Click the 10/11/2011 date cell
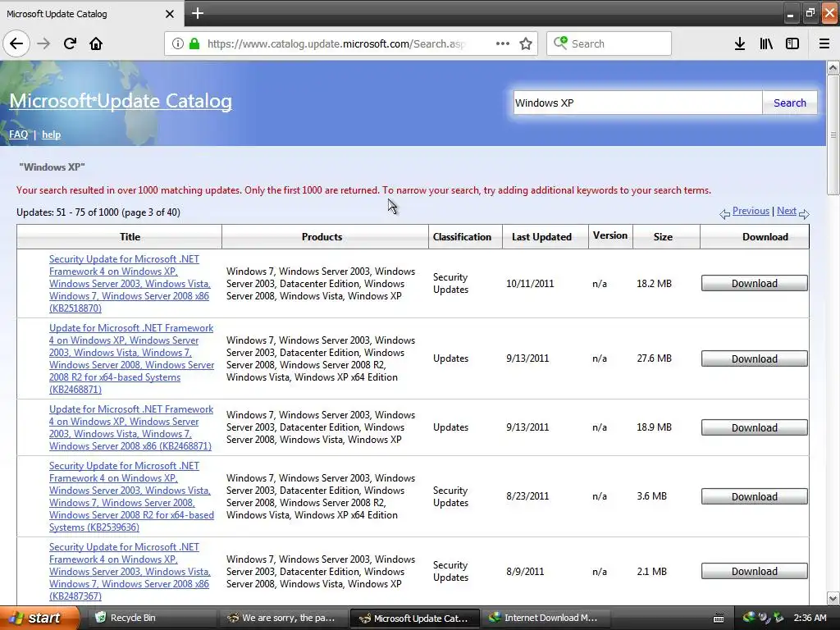This screenshot has width=840, height=630. click(x=530, y=283)
